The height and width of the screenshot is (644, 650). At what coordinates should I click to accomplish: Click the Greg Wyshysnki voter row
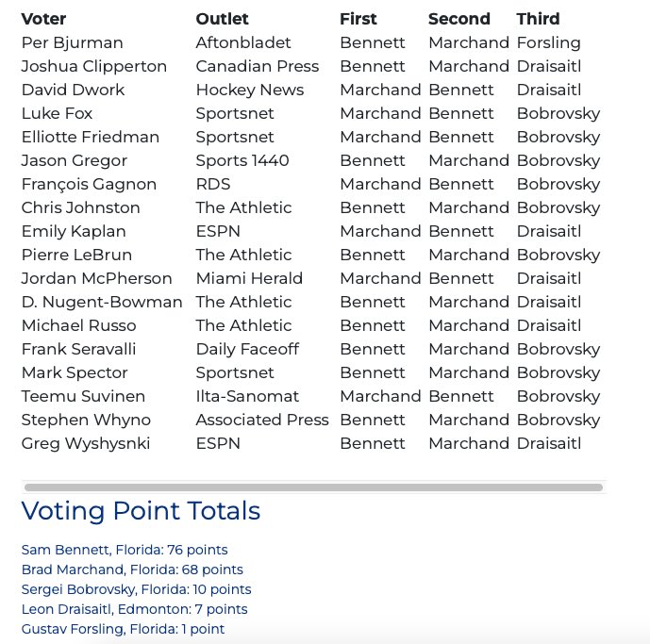click(311, 444)
